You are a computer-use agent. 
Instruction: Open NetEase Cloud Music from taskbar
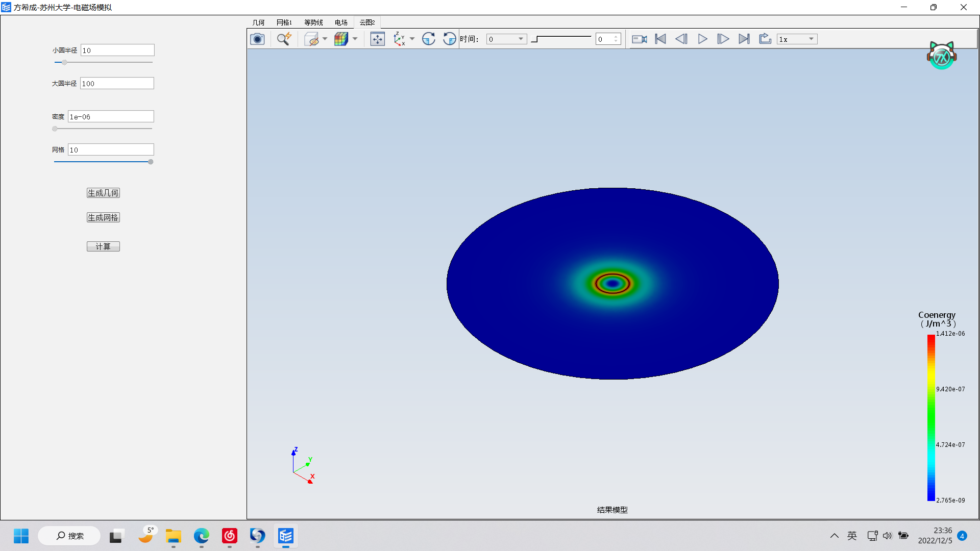coord(230,536)
